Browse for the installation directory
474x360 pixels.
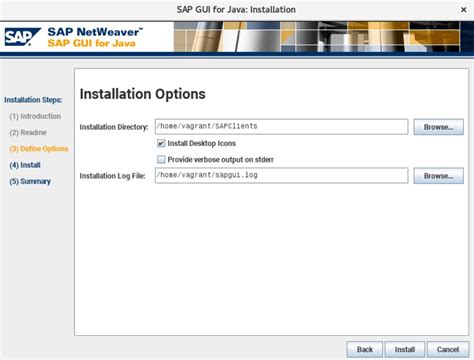(x=438, y=127)
